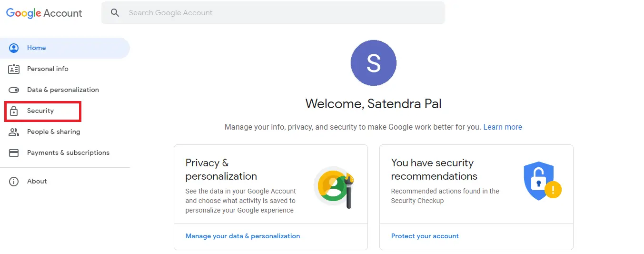Click the Search Google Account field
644x254 pixels.
pyautogui.click(x=273, y=13)
